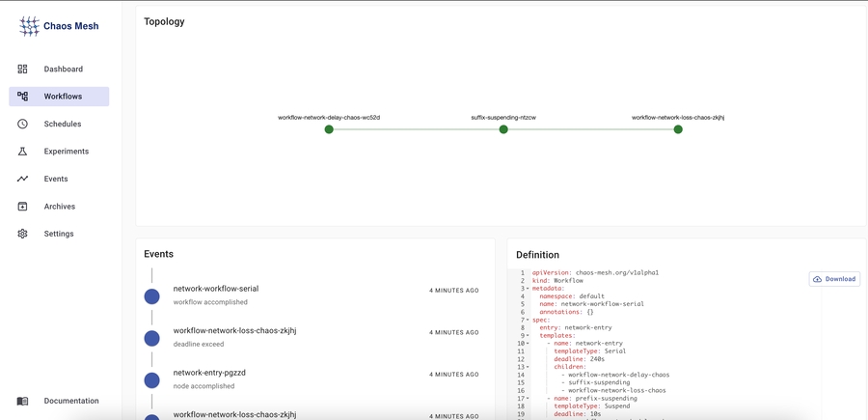Download the workflow definition
This screenshot has width=868, height=420.
(x=834, y=279)
